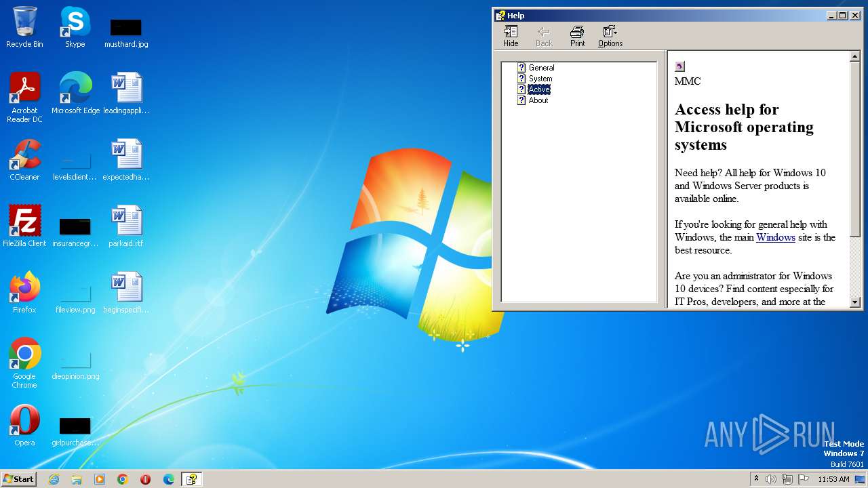Select the Google Chrome desktop shortcut
Viewport: 868px width, 488px height.
[24, 363]
